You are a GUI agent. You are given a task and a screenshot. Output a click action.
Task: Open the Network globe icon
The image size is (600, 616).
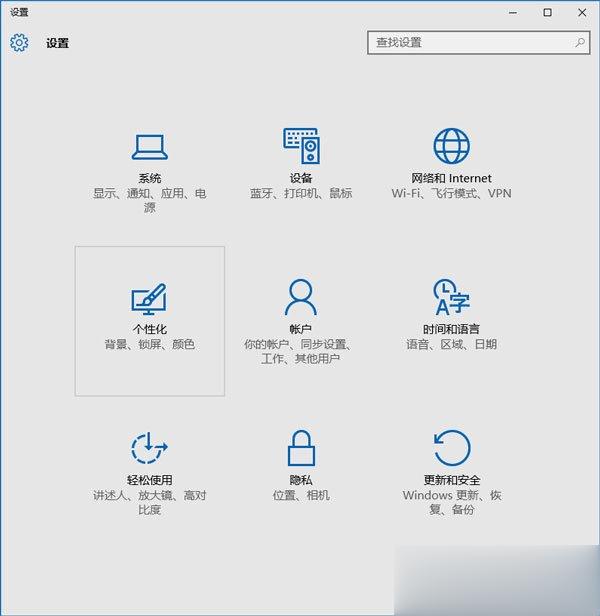point(451,146)
